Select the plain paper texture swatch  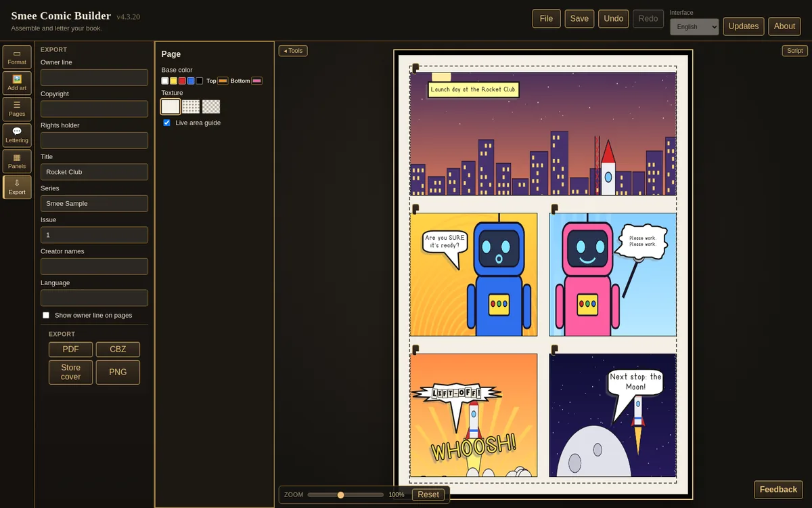pyautogui.click(x=171, y=106)
